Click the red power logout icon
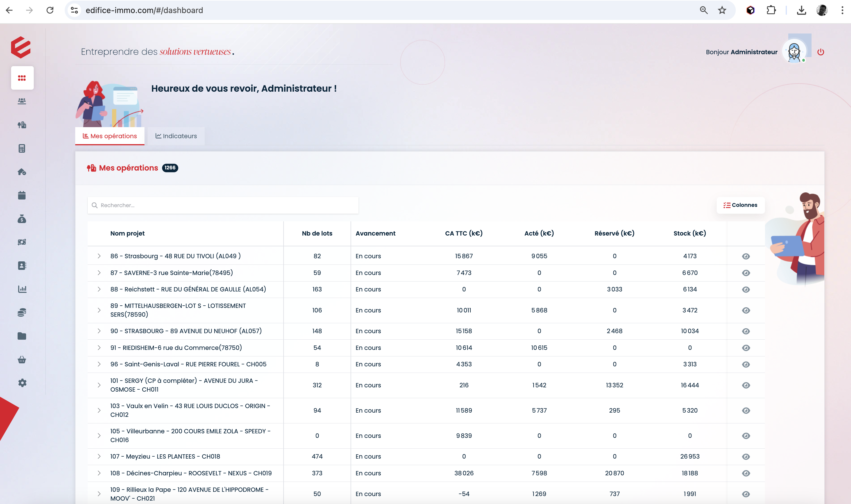The height and width of the screenshot is (504, 851). tap(820, 52)
